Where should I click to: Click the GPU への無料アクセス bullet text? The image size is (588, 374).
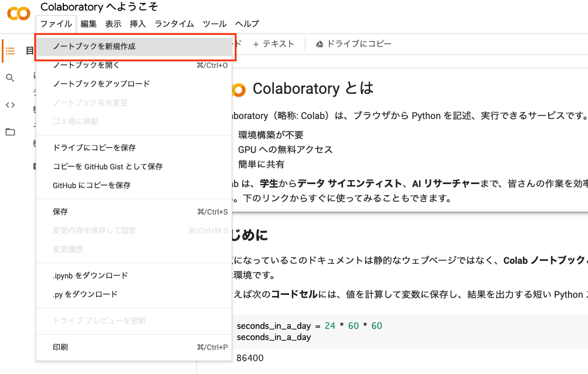click(x=285, y=149)
